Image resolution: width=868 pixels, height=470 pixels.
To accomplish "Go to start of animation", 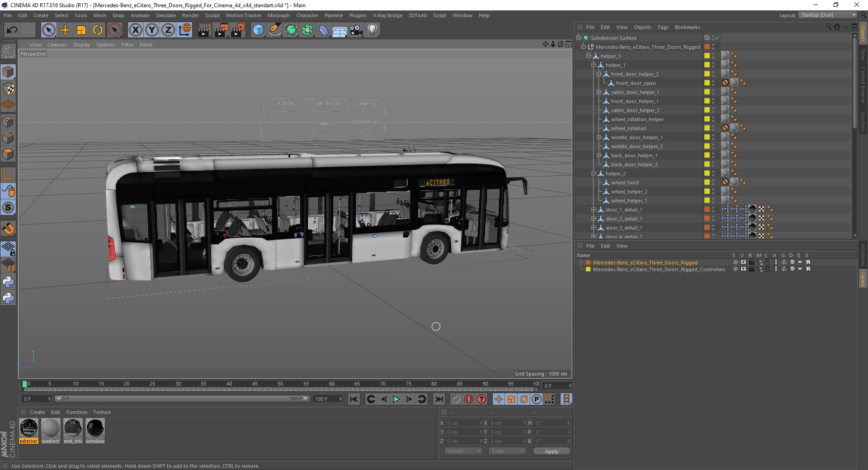I will coord(354,399).
